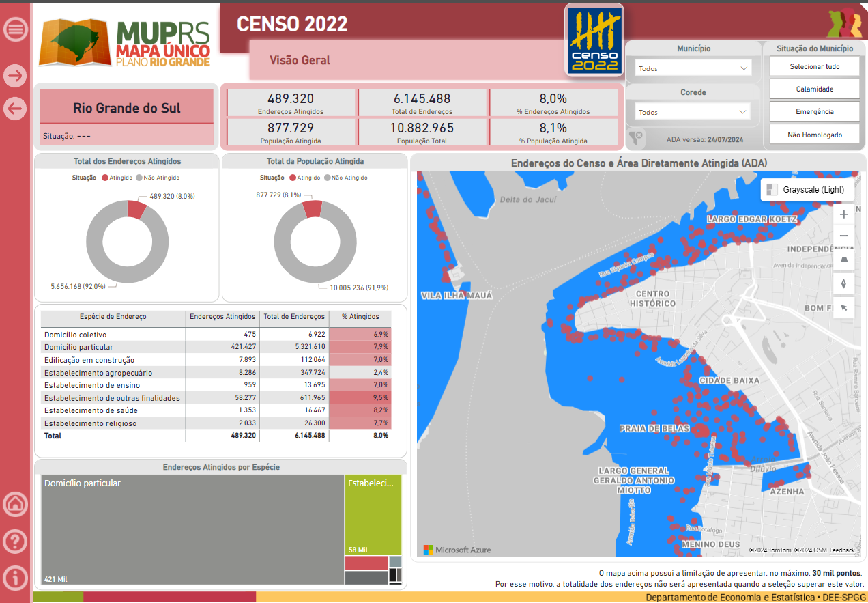Choose the Selecionar tudo situation option
868x603 pixels.
(815, 66)
